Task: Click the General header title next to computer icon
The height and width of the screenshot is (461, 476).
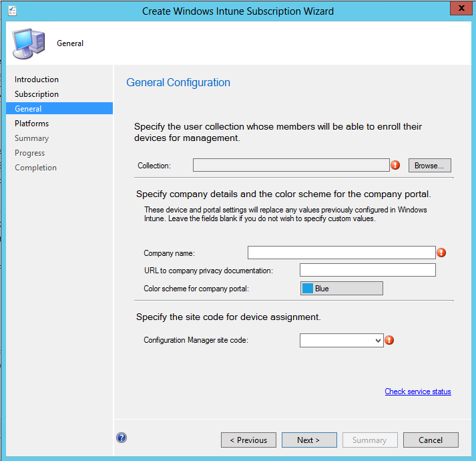Action: coord(70,43)
